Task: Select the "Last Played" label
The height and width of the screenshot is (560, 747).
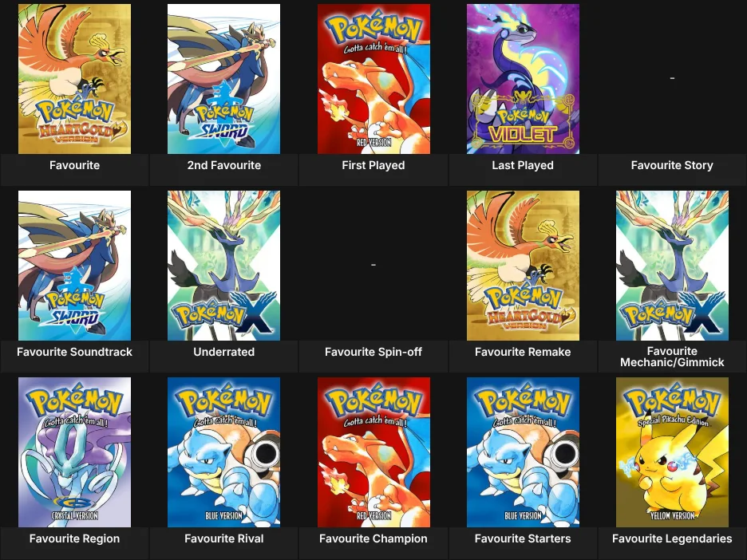Action: [x=523, y=165]
